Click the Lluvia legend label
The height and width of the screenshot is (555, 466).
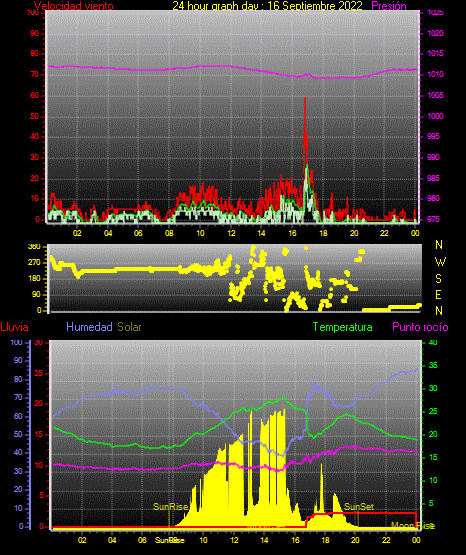pyautogui.click(x=15, y=327)
